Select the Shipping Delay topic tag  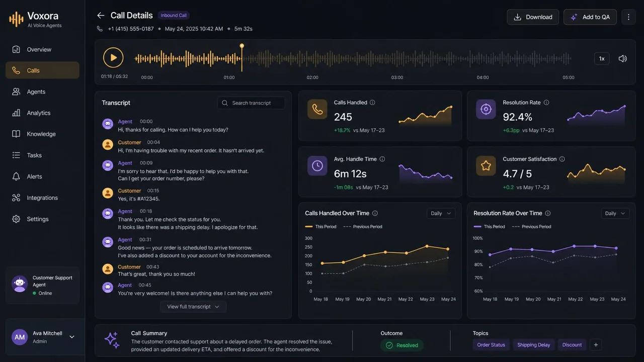pos(534,345)
